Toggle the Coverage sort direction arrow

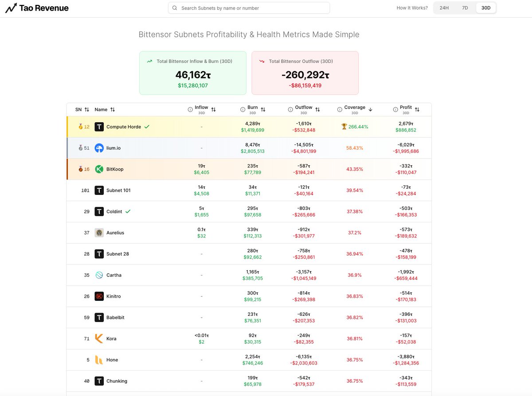[x=371, y=109]
